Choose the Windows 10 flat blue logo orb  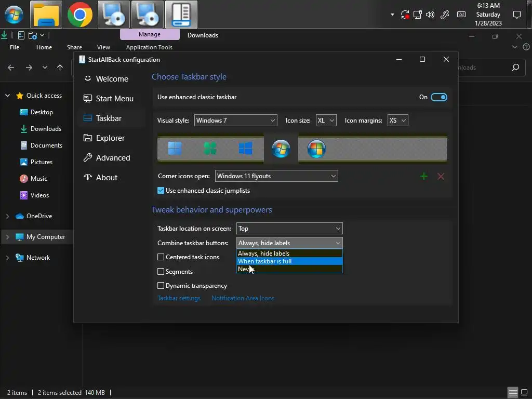[x=245, y=148]
